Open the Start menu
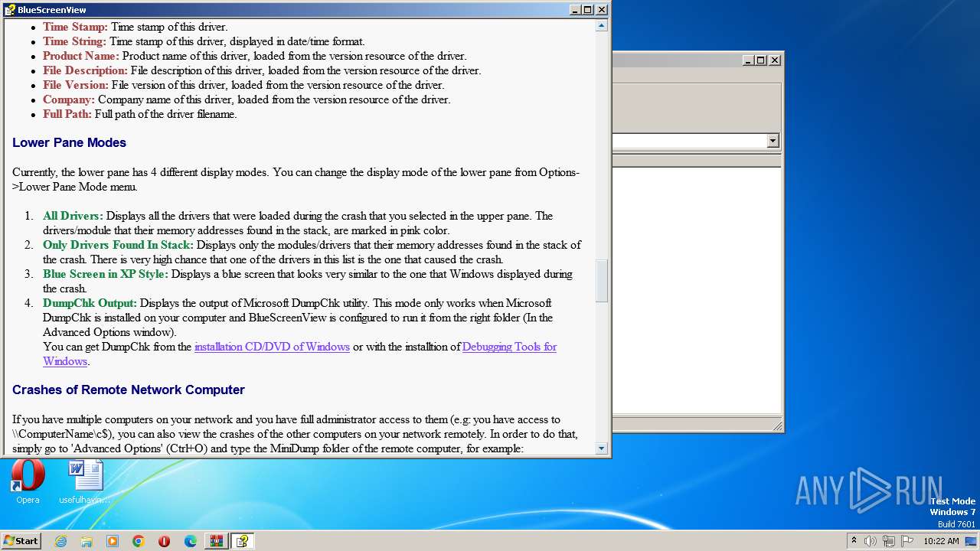This screenshot has height=551, width=980. 21,541
